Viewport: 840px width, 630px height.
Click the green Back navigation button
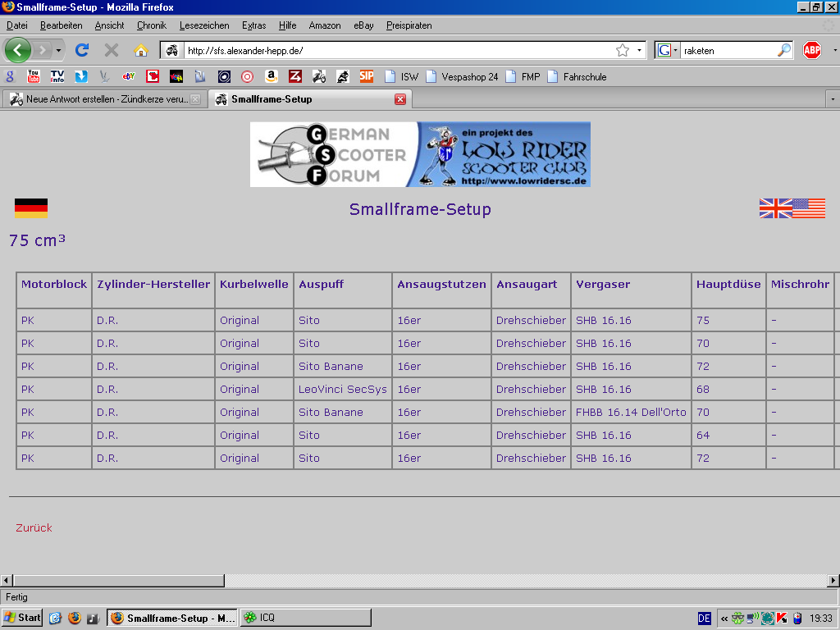click(x=18, y=50)
